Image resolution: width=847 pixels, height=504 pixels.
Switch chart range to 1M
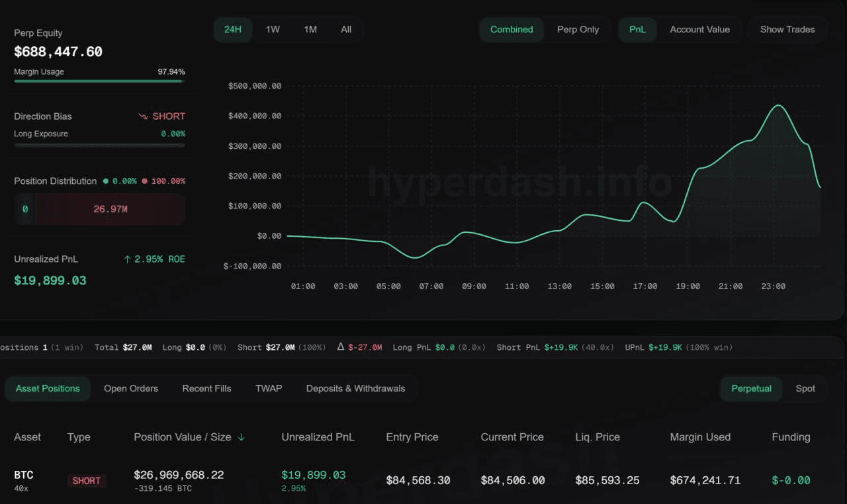(310, 30)
